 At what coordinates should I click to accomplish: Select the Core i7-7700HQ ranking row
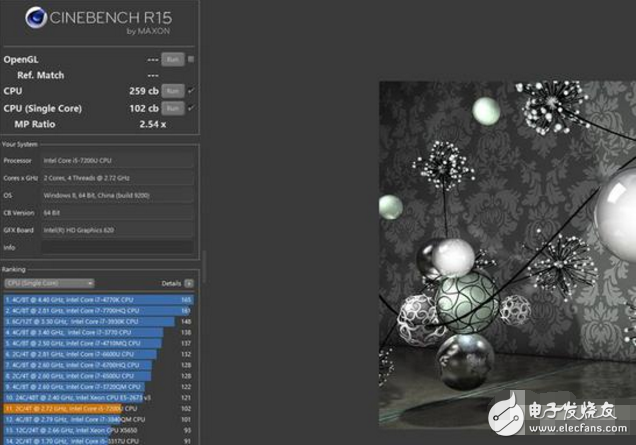tap(90, 310)
